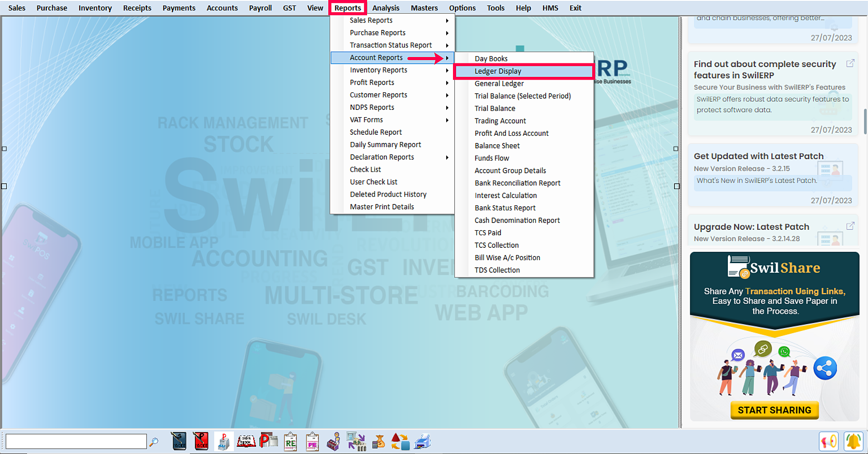Open the User Check List entry
The height and width of the screenshot is (454, 868).
point(392,182)
